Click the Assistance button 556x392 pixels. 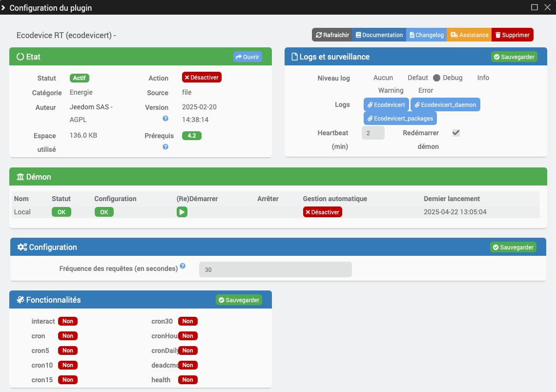[x=469, y=35]
